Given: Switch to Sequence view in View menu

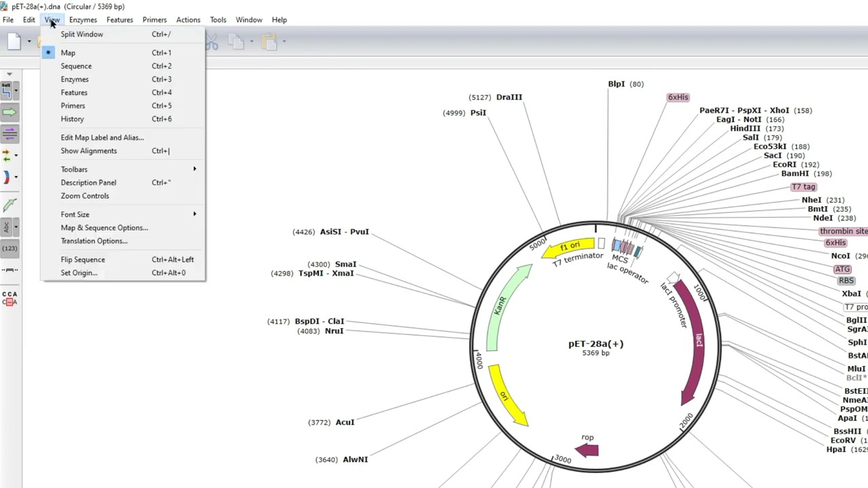Looking at the screenshot, I should 123,66.
